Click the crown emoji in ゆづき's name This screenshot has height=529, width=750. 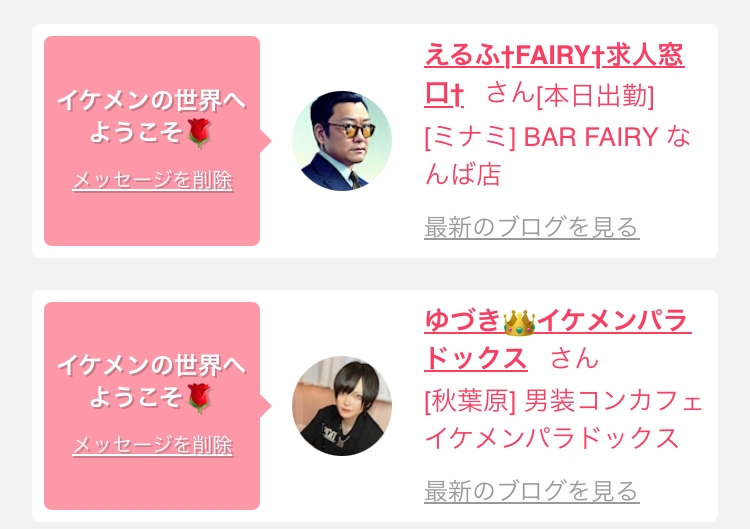[x=519, y=322]
